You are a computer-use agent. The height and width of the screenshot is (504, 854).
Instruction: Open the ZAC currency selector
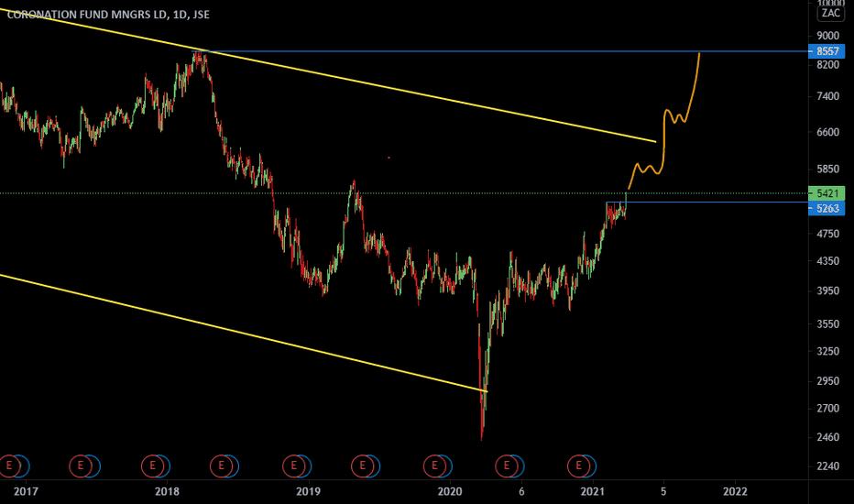[830, 13]
